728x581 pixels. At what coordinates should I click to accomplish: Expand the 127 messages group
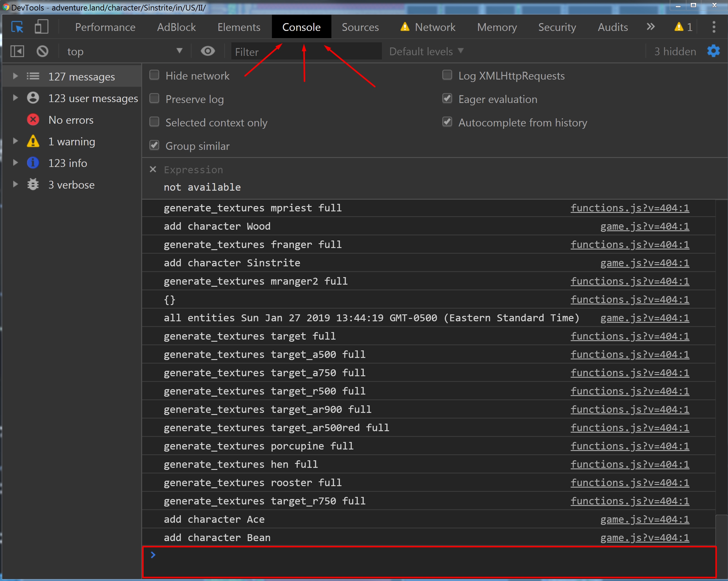click(15, 76)
